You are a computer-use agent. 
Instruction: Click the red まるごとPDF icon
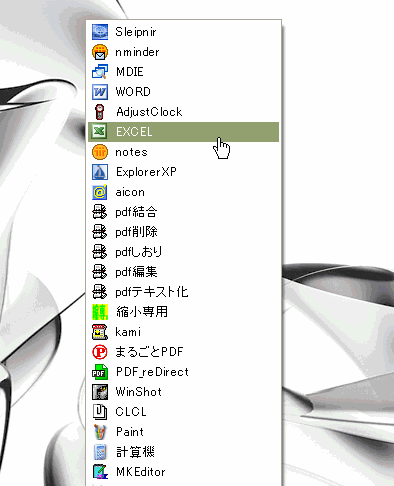(x=100, y=352)
